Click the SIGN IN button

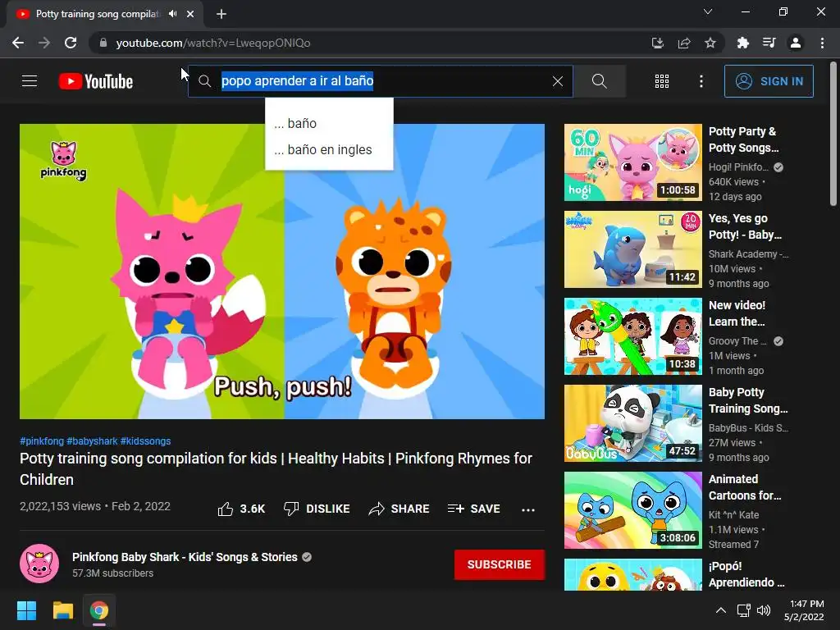click(x=769, y=81)
